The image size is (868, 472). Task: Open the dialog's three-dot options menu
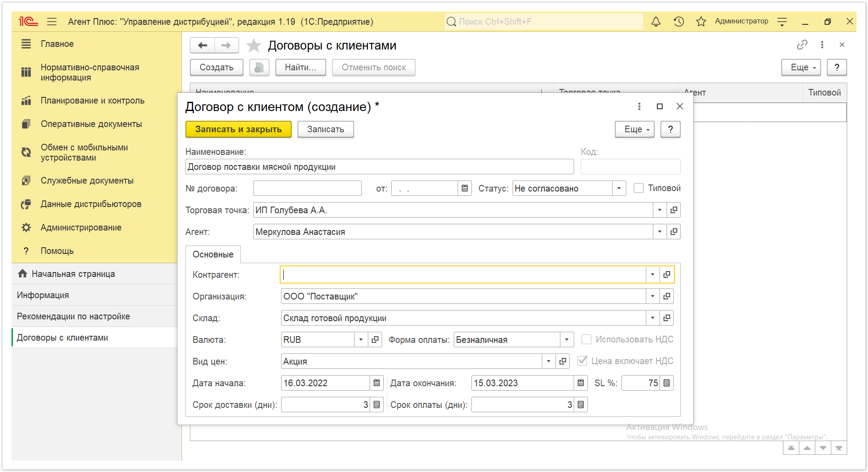pyautogui.click(x=639, y=107)
